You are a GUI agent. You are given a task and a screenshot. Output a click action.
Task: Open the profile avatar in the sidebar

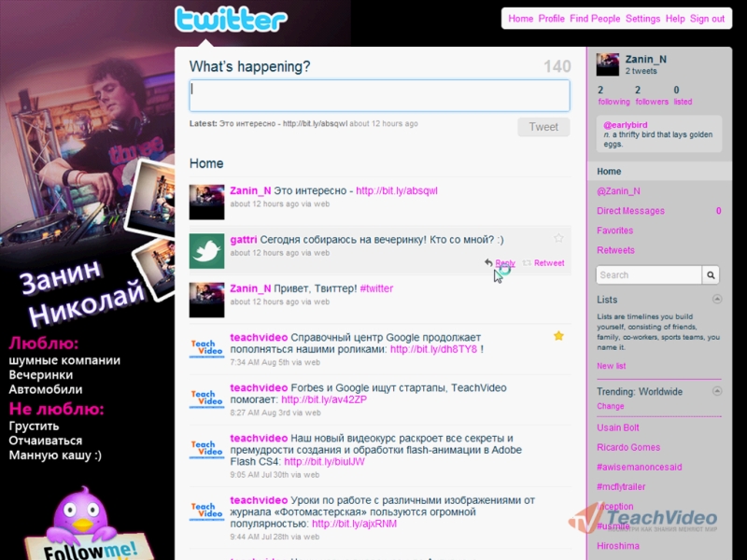point(608,64)
